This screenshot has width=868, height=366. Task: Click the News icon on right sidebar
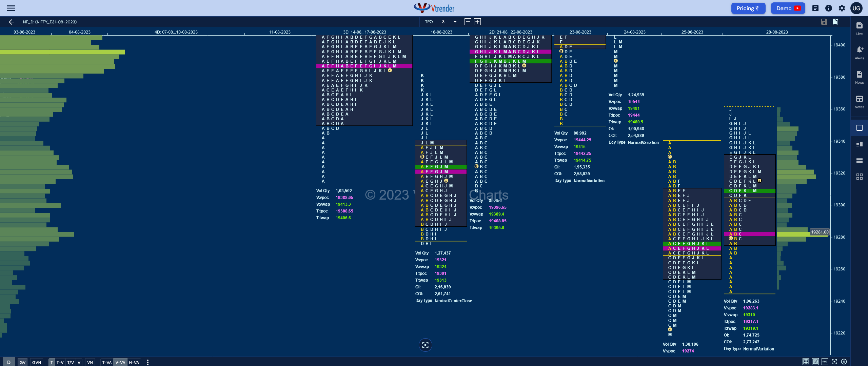click(857, 77)
